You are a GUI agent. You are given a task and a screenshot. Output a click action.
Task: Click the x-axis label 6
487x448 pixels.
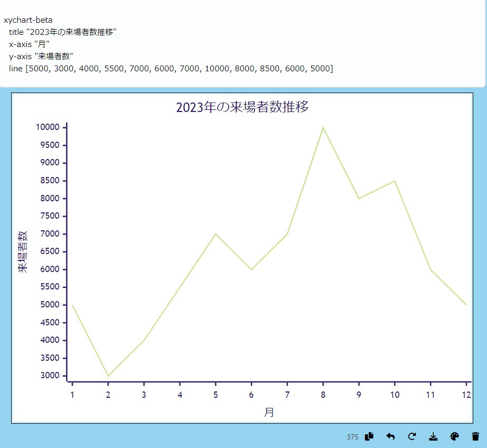click(x=251, y=395)
